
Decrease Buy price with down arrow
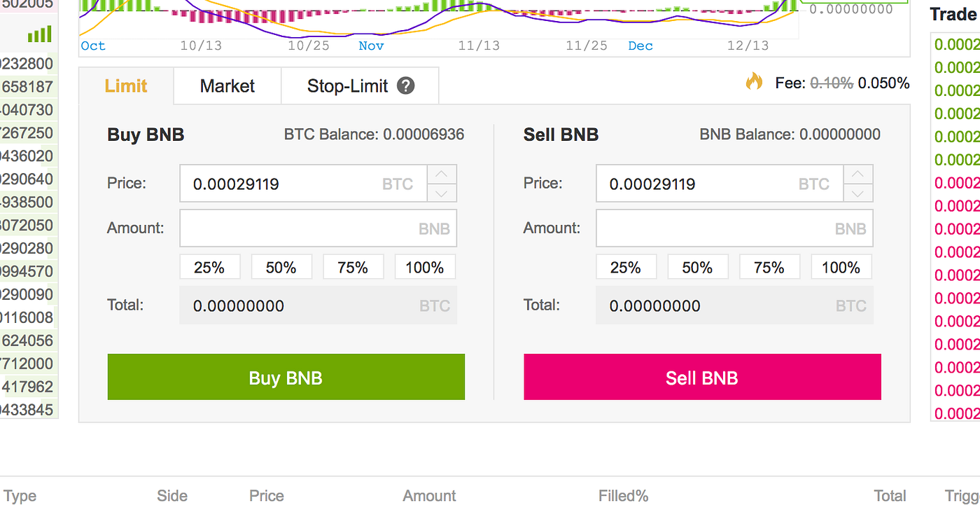[x=442, y=193]
